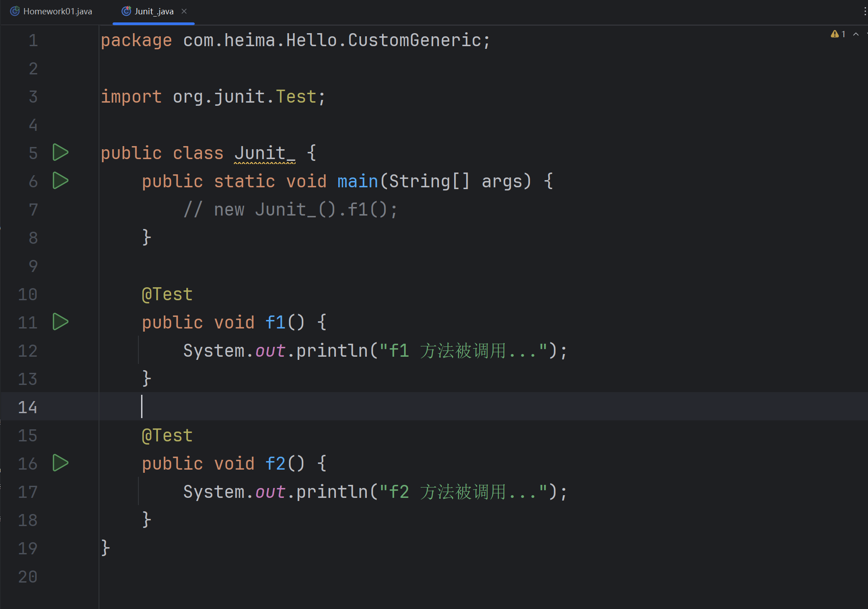868x609 pixels.
Task: Run test f1 using its gutter icon
Action: (60, 322)
